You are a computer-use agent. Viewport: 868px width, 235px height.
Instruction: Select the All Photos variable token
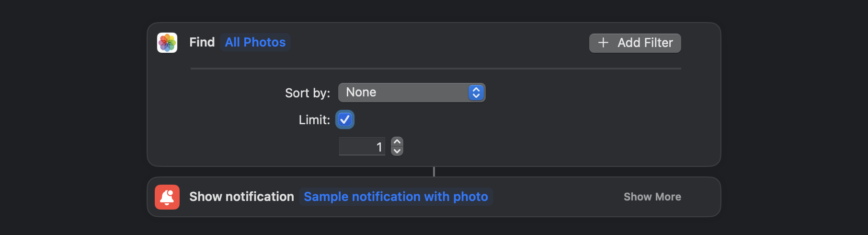[255, 42]
